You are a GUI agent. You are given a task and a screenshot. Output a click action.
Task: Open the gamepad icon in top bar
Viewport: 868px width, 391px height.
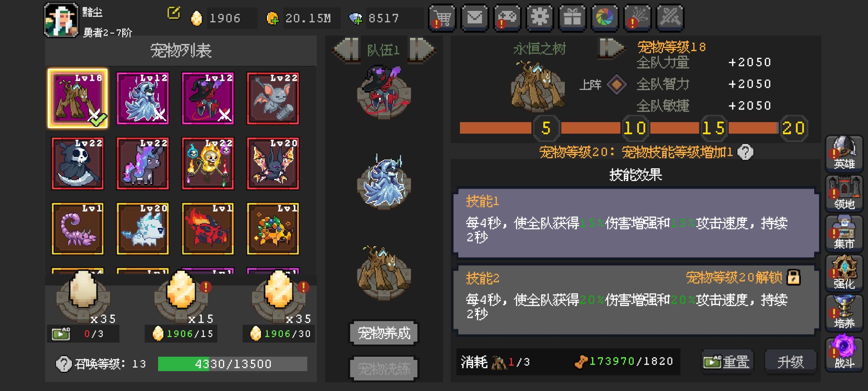[x=507, y=18]
